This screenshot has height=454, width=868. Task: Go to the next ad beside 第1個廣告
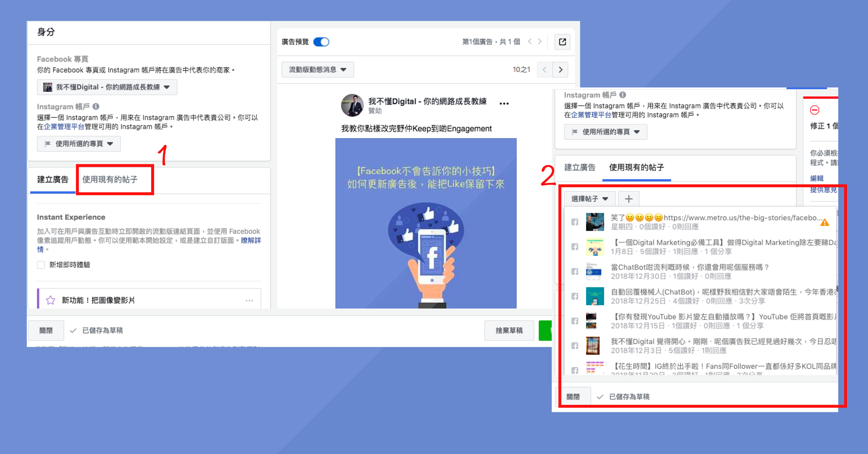pyautogui.click(x=540, y=41)
